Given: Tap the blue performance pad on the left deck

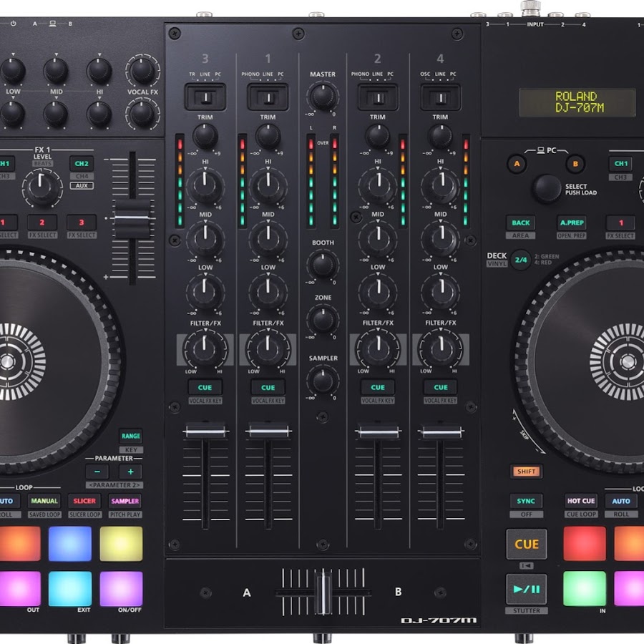Looking at the screenshot, I should click(x=70, y=543).
